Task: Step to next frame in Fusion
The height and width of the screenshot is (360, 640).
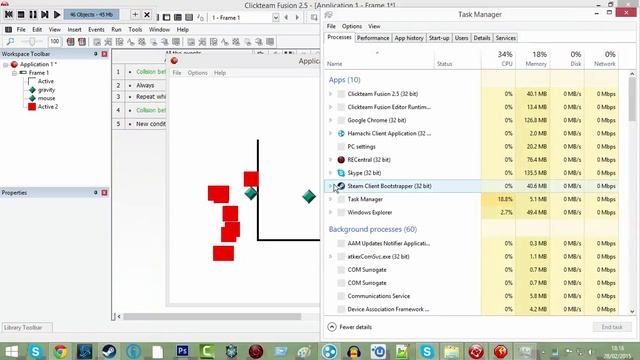Action: click(45, 15)
